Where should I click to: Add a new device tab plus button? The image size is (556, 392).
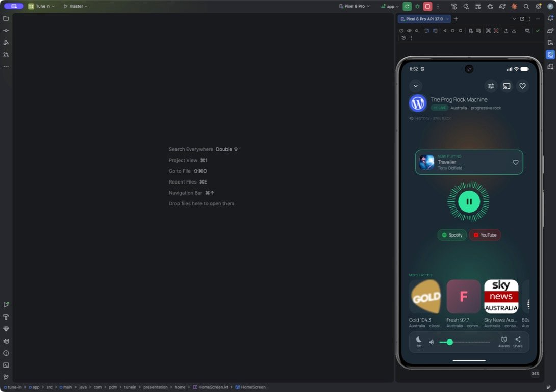pyautogui.click(x=456, y=19)
